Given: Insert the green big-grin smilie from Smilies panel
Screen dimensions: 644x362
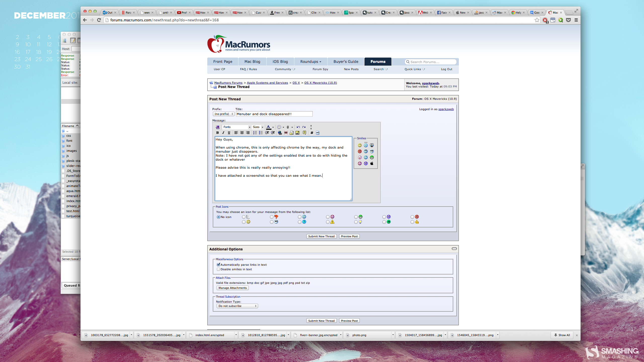Looking at the screenshot, I should 372,157.
